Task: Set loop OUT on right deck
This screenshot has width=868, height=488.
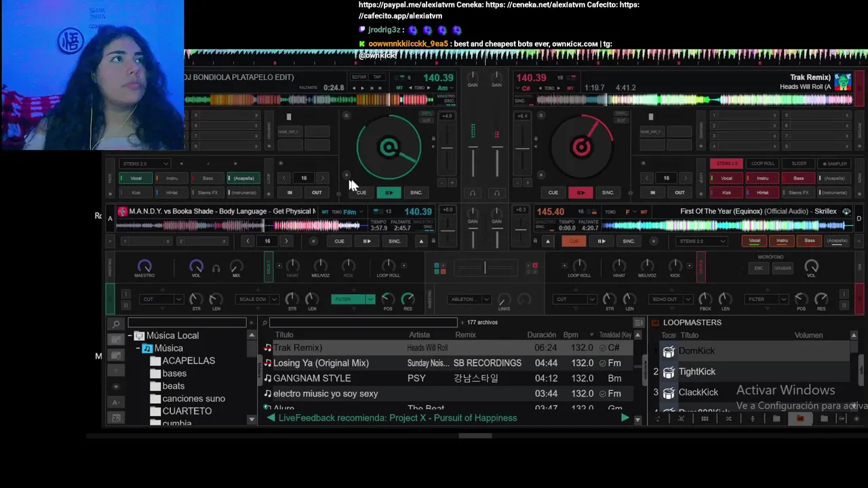Action: click(679, 192)
